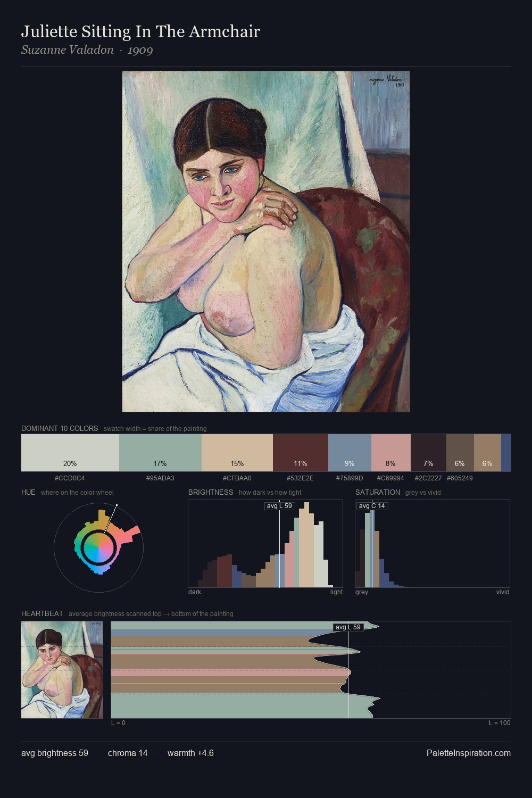Click the tallest beige bar in brightness histogram
Screen dimensions: 532x798
(306, 545)
